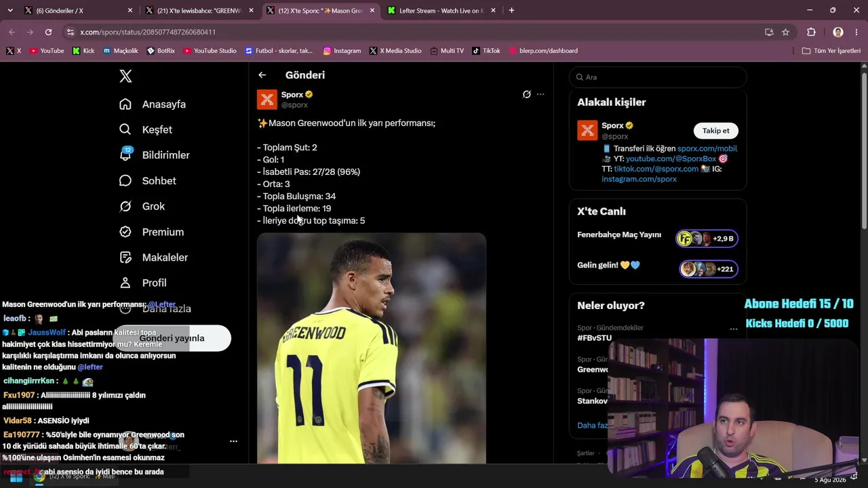Open a new browser tab
Image resolution: width=868 pixels, height=488 pixels.
[x=511, y=10]
